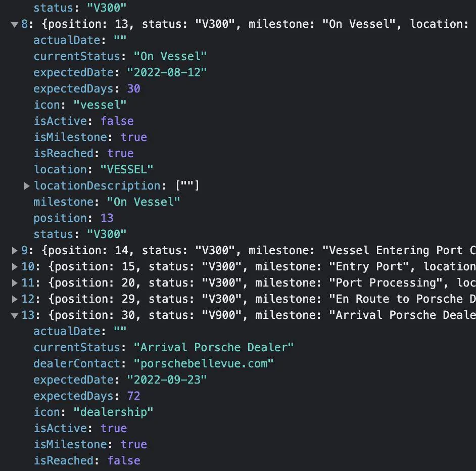This screenshot has height=471, width=476.
Task: Select expectedDays value 72
Action: point(133,396)
